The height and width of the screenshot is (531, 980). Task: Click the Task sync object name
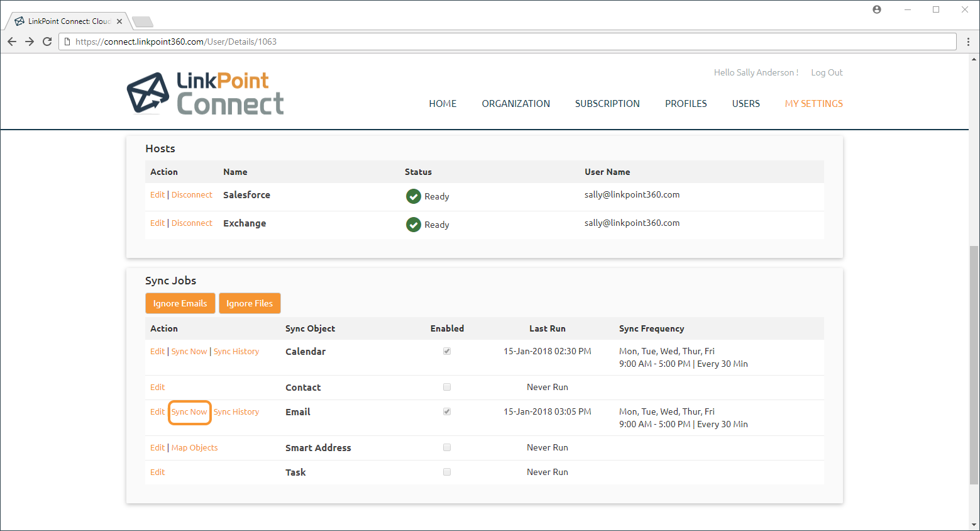pyautogui.click(x=295, y=472)
